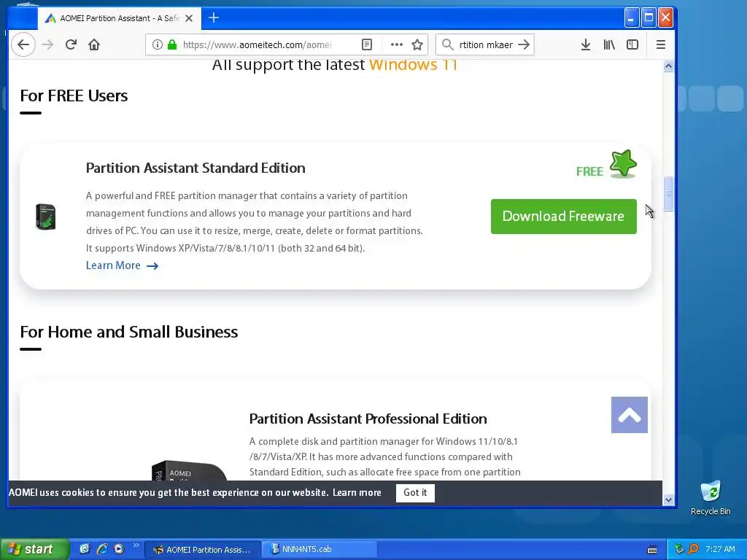Toggle the sidebar view

632,44
